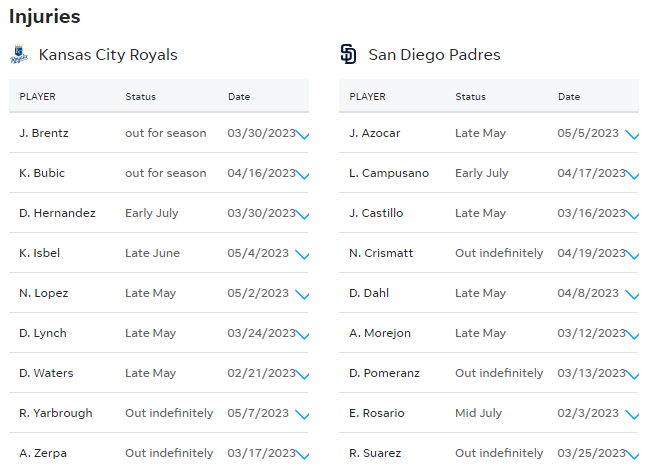This screenshot has height=471, width=646.
Task: Open K. Isbel injury details arrow
Action: [x=302, y=255]
